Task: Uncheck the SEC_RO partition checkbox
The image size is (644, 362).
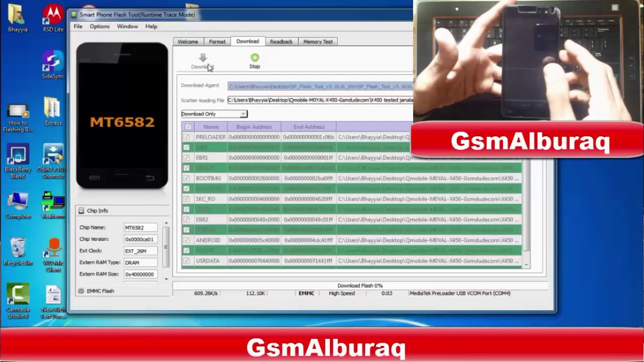Action: (187, 199)
